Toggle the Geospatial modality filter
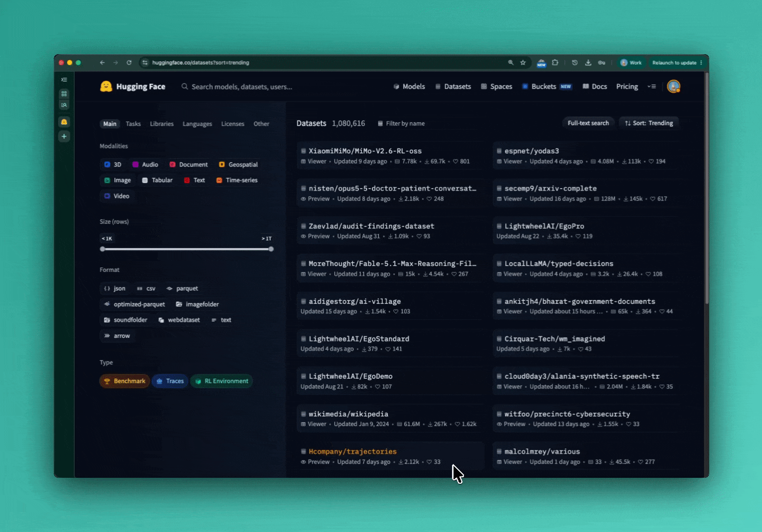 [239, 165]
